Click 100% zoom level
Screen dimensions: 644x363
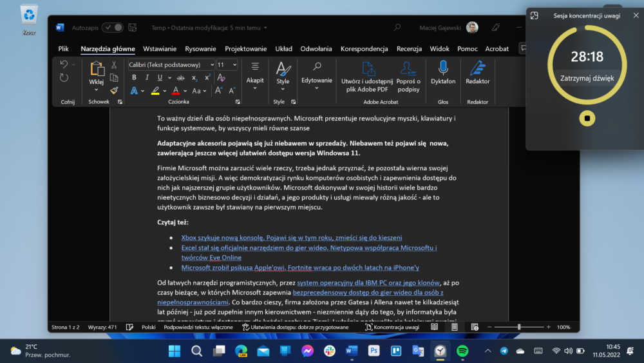[563, 328]
